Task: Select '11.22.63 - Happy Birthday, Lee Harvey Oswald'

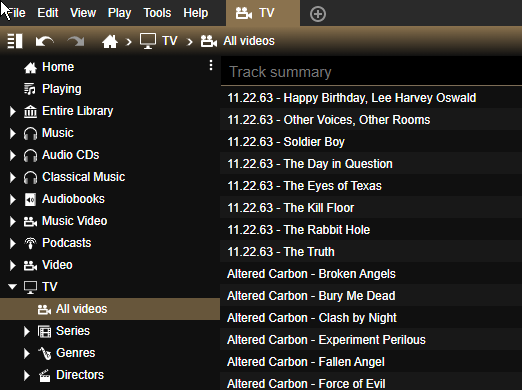Action: (x=371, y=98)
